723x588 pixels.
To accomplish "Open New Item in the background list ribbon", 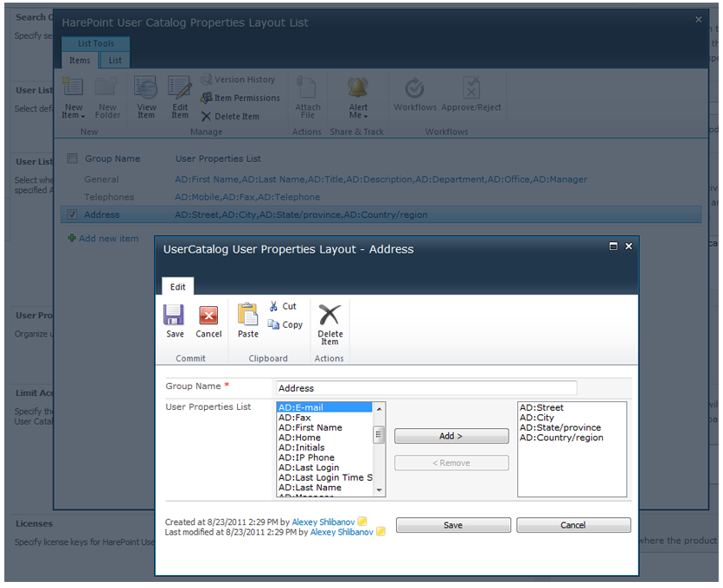I will pos(74,98).
